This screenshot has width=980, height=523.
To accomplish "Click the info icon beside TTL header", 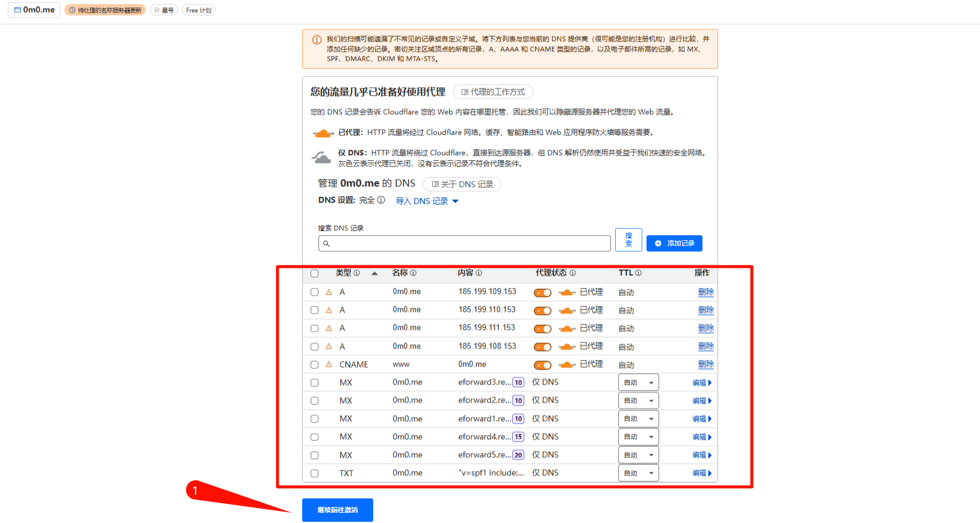I will tap(638, 273).
